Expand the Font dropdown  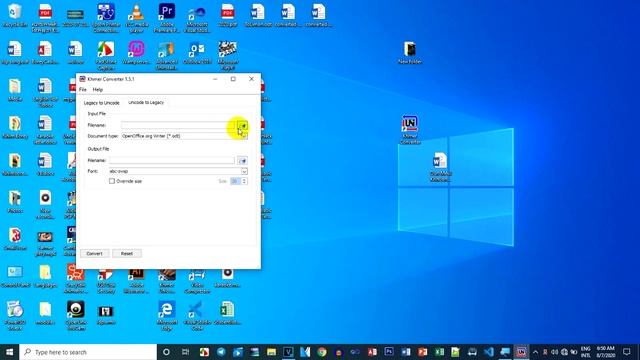click(x=244, y=171)
